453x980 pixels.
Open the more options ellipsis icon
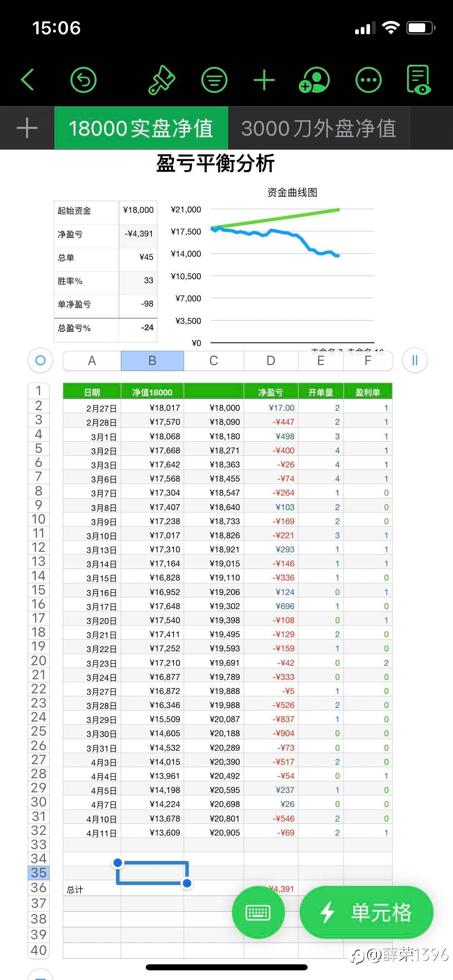tap(368, 80)
